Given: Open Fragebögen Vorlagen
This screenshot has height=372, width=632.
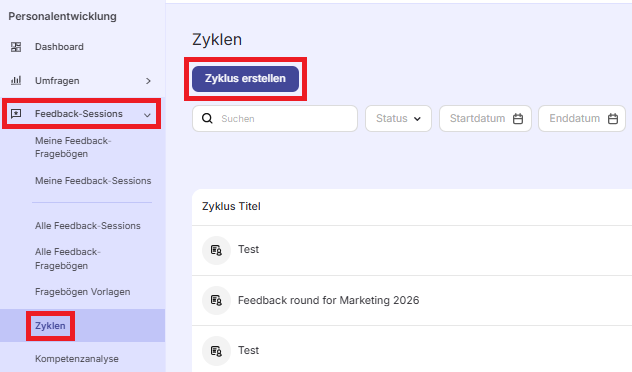Looking at the screenshot, I should [82, 292].
